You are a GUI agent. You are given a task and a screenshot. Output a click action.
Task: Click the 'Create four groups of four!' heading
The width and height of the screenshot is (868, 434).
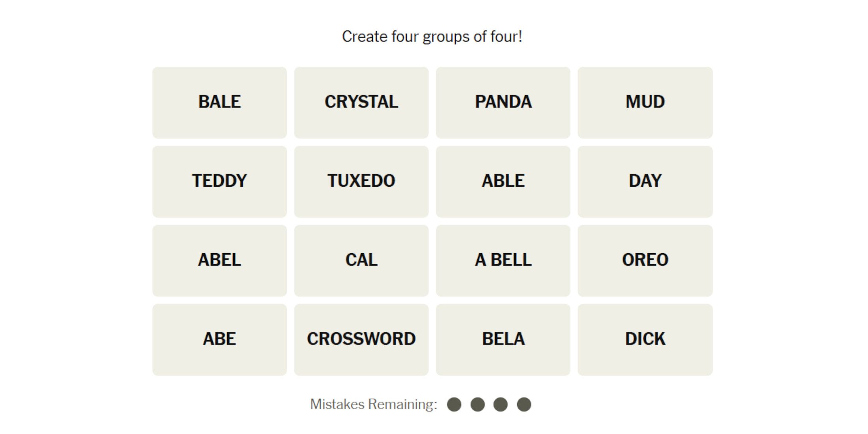pos(432,37)
